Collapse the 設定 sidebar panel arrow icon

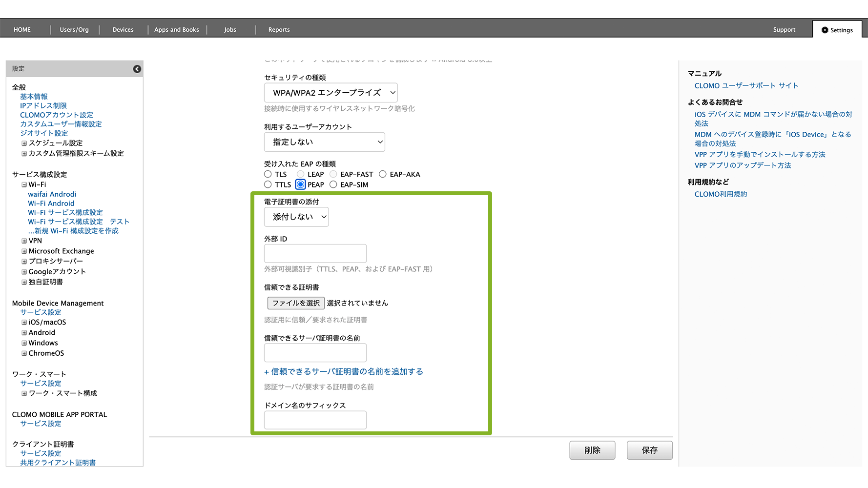pos(137,69)
